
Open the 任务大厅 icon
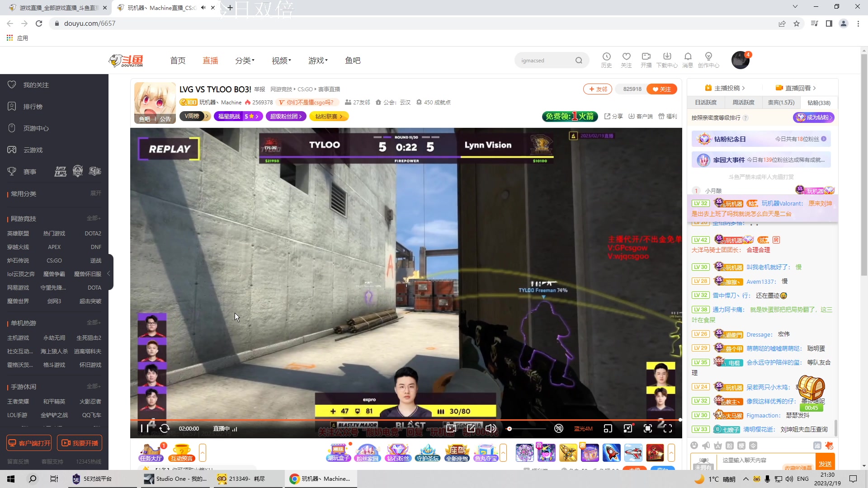coord(151,452)
